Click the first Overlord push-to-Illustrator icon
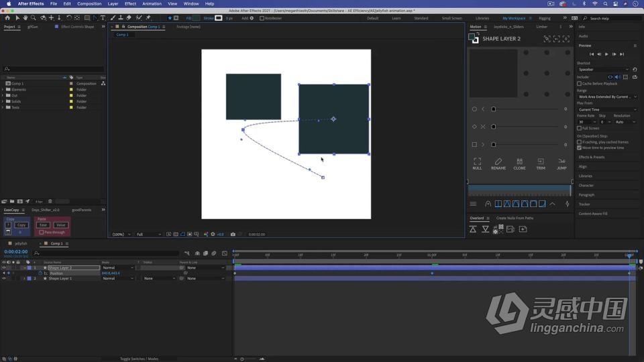 (473, 229)
